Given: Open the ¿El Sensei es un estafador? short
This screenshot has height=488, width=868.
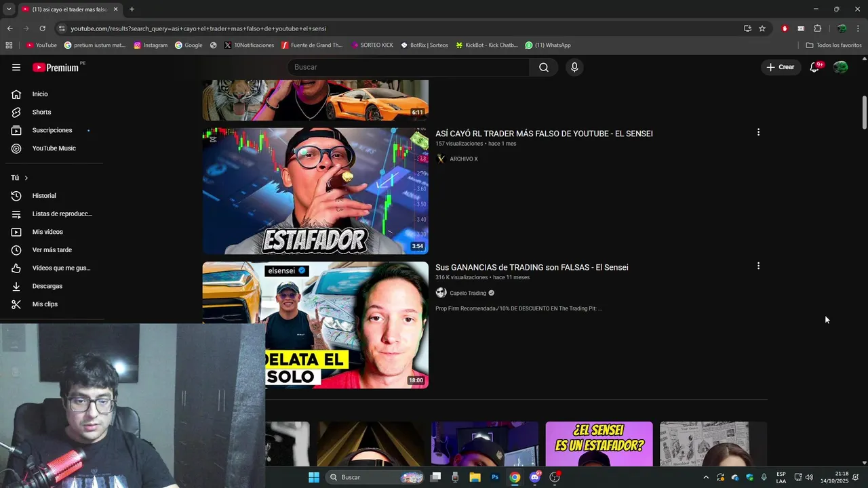Looking at the screenshot, I should [x=599, y=444].
